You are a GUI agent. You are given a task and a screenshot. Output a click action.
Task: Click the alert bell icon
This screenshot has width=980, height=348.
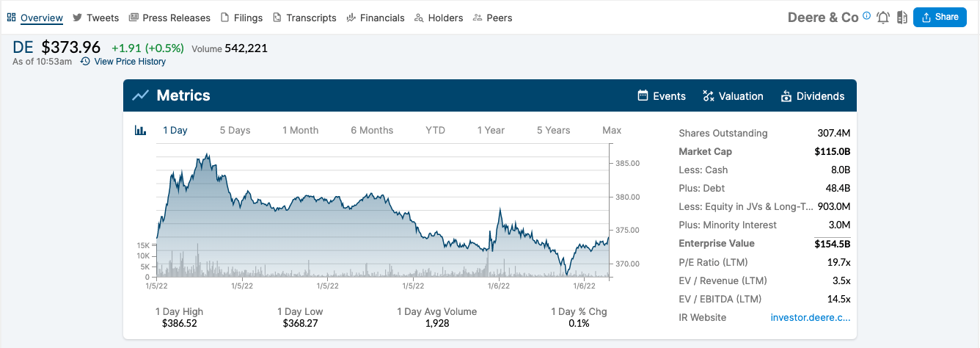[x=883, y=18]
